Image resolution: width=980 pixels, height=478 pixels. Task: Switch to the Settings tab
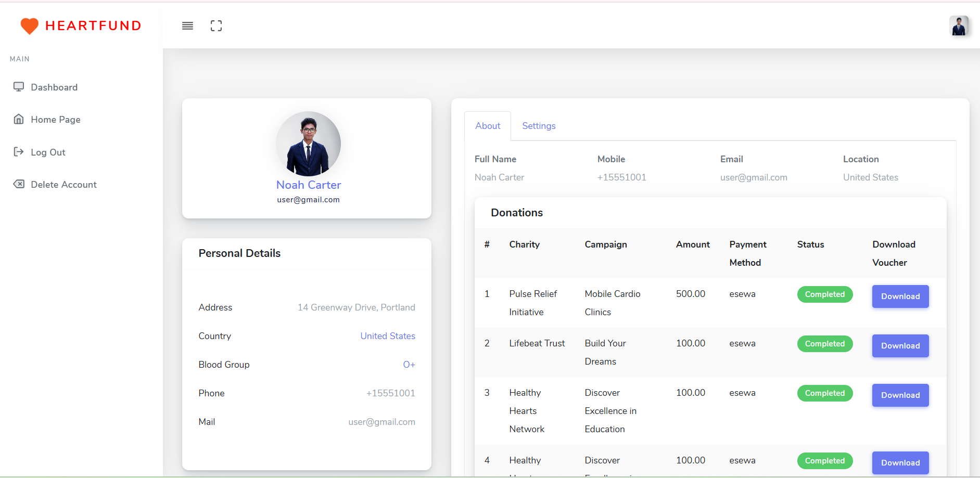tap(539, 126)
